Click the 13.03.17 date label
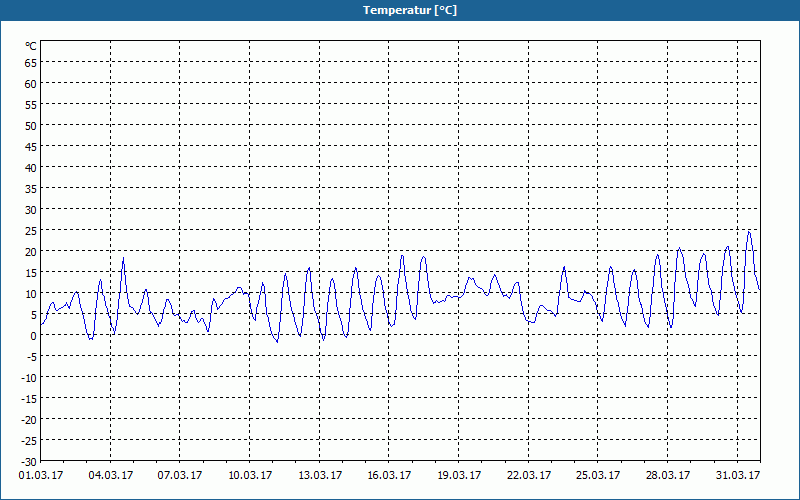Viewport: 800px width, 500px height. click(x=320, y=475)
